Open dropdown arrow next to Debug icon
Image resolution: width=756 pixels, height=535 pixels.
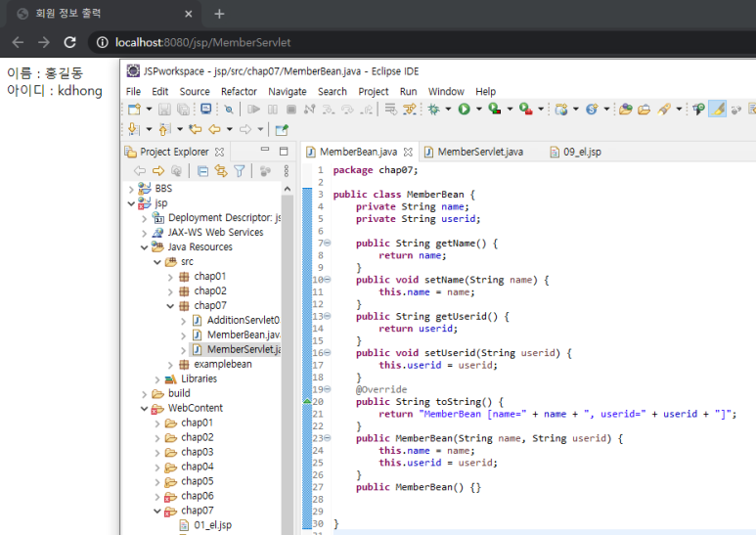tap(448, 110)
